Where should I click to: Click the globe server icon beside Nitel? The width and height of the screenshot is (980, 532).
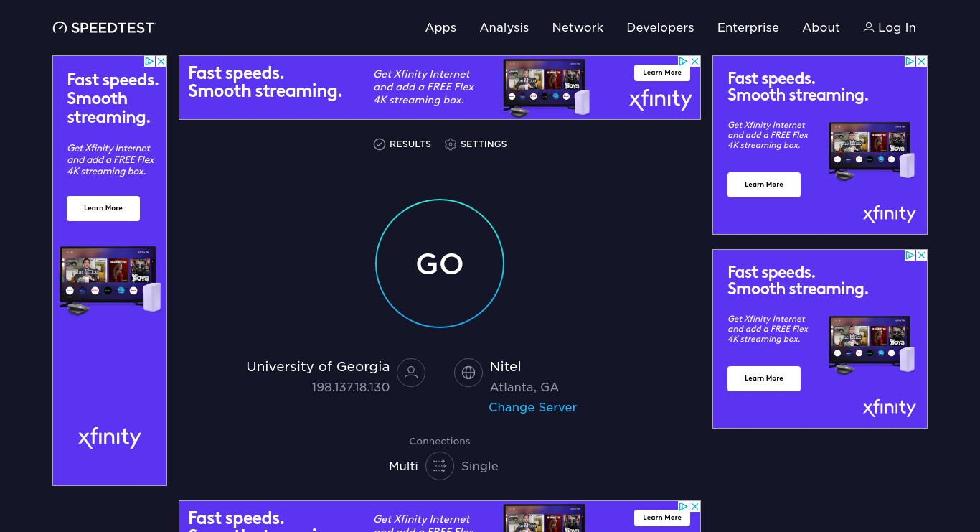[468, 373]
